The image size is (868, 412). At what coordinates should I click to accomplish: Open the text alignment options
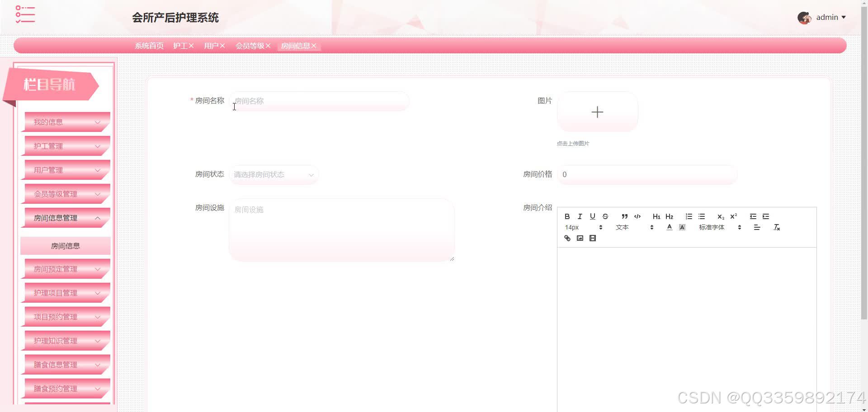tap(757, 227)
